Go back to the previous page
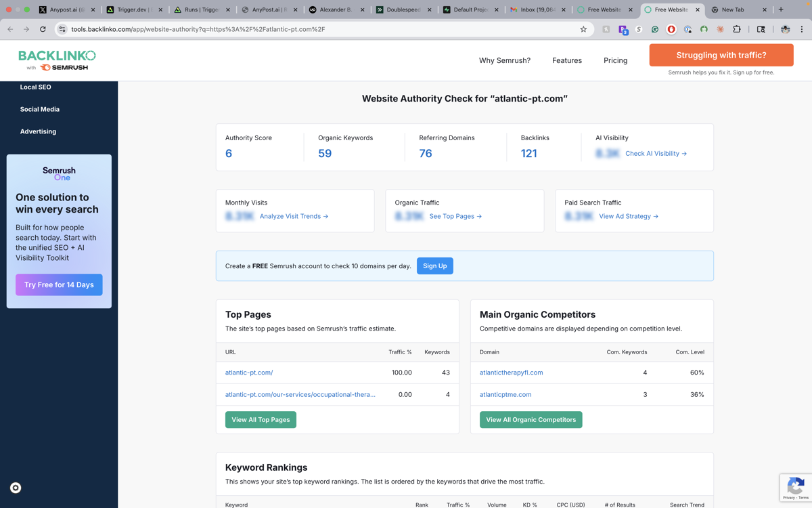The width and height of the screenshot is (812, 508). [x=10, y=29]
